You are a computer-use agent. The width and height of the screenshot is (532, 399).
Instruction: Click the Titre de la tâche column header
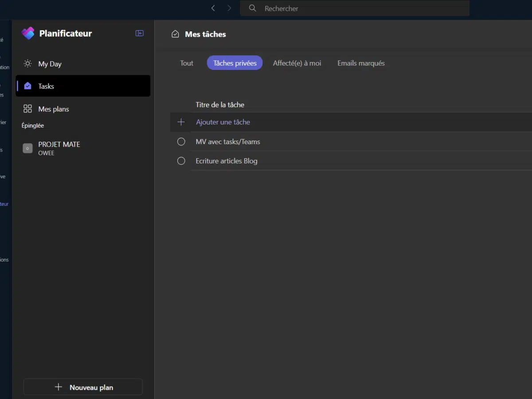click(220, 105)
